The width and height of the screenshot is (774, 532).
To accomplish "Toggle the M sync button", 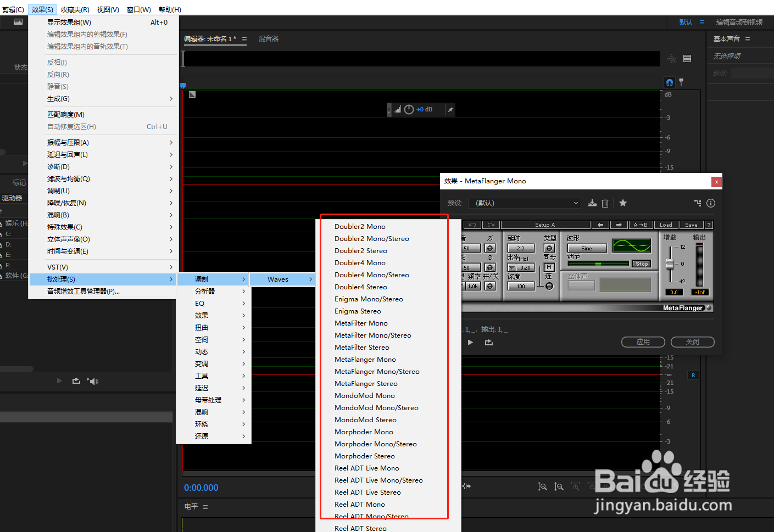I will click(x=549, y=267).
